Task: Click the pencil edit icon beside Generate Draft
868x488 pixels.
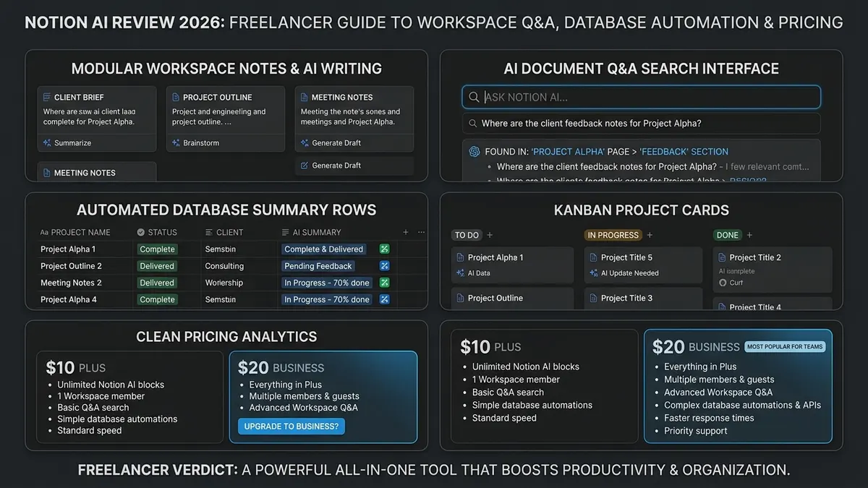Action: pyautogui.click(x=304, y=166)
